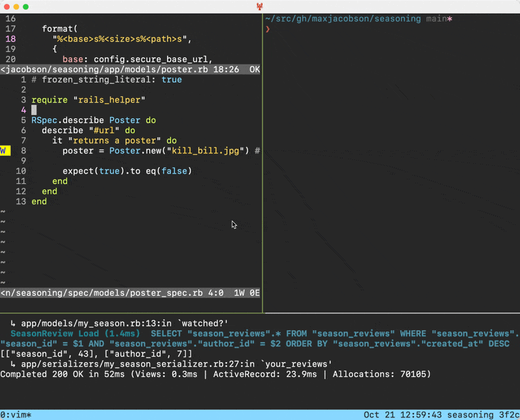Screen dimensions: 520x420
Task: Click the poster.rb status line path
Action: tap(105, 70)
